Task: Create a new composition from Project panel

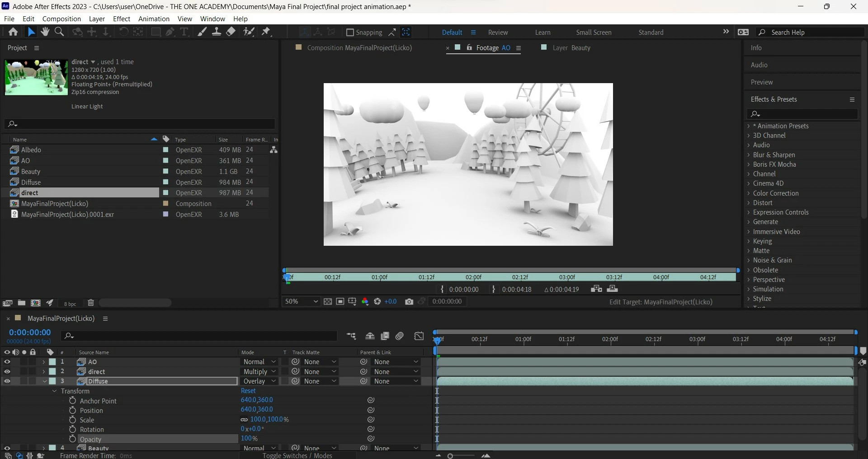Action: click(x=36, y=303)
